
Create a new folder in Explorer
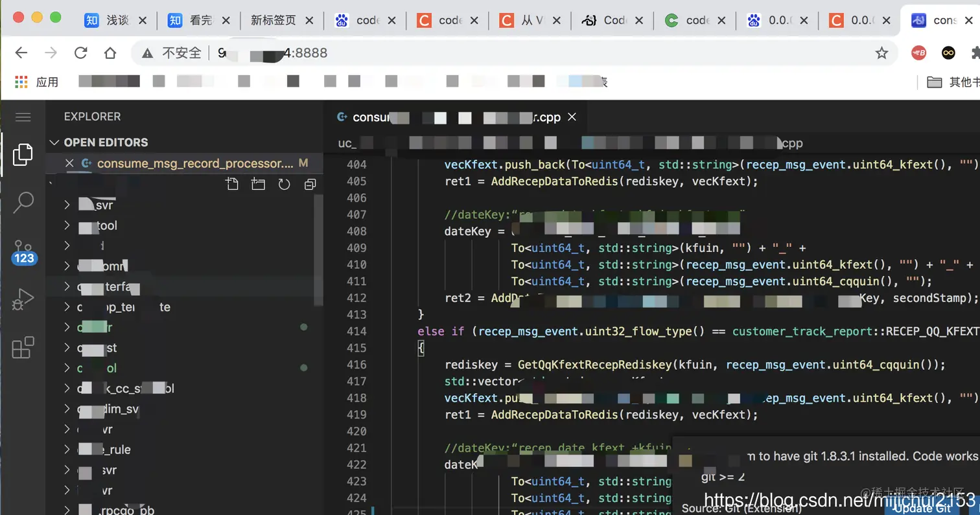point(258,184)
